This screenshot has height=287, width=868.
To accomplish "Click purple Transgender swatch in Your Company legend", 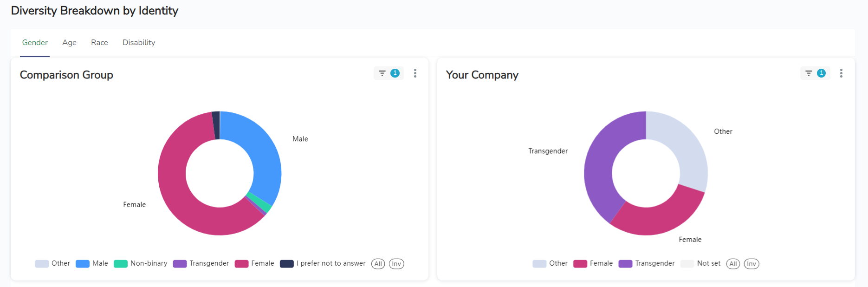I will (625, 264).
